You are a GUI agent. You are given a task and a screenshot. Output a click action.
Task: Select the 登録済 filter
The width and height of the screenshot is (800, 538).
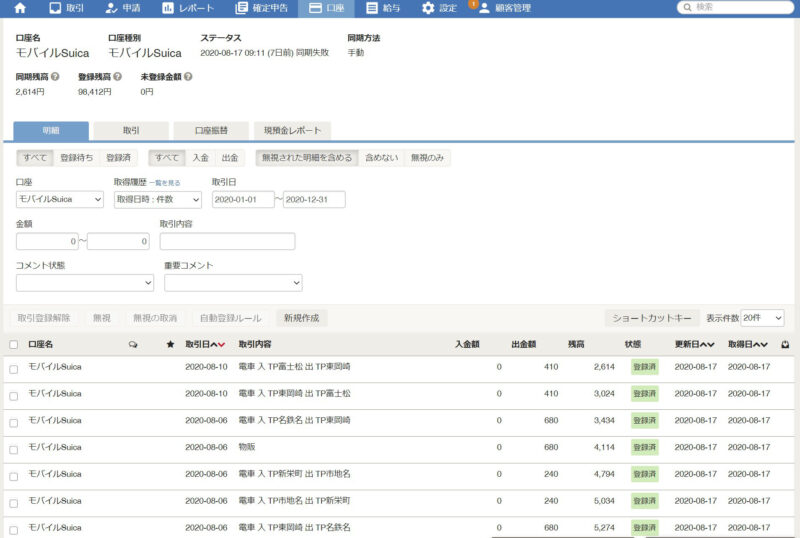click(118, 158)
